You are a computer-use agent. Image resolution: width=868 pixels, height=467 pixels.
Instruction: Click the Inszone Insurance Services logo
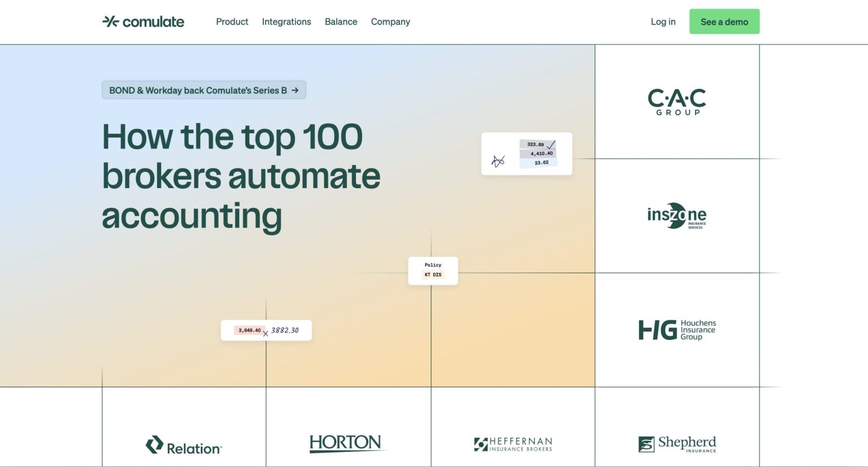[677, 216]
